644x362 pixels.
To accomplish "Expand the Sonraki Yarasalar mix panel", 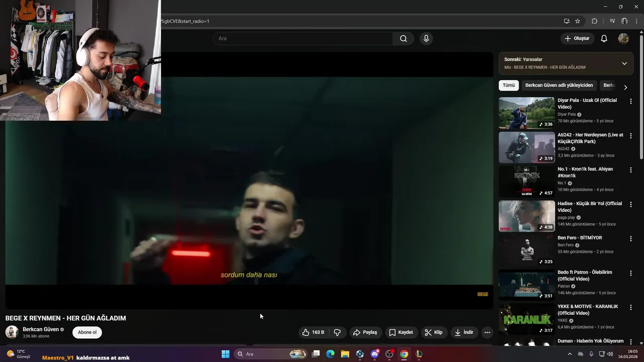I will click(624, 63).
